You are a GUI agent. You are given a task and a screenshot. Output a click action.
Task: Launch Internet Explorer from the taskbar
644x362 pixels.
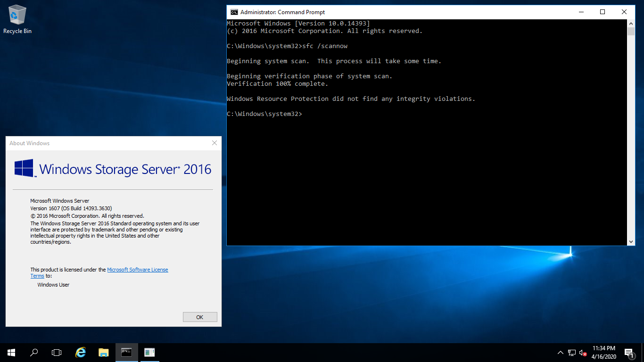pyautogui.click(x=81, y=352)
